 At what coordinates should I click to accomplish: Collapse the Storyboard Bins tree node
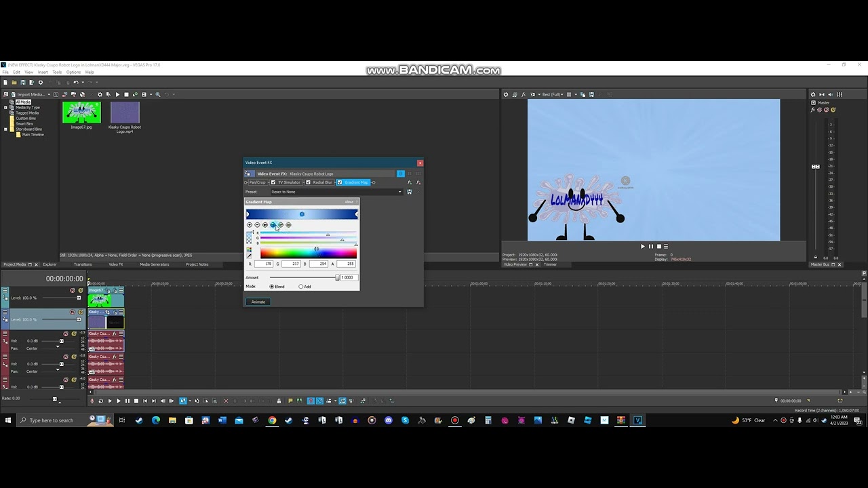[5, 129]
